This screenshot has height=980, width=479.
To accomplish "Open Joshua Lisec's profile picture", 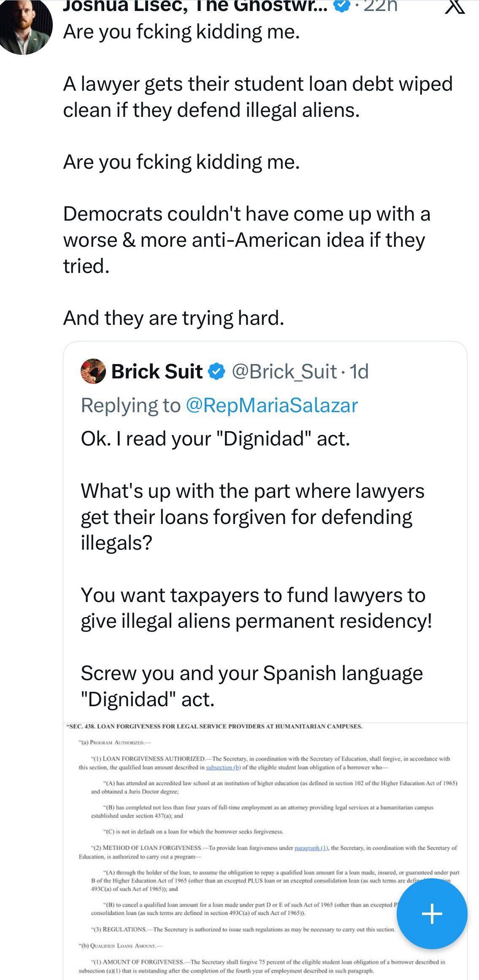I will [26, 26].
